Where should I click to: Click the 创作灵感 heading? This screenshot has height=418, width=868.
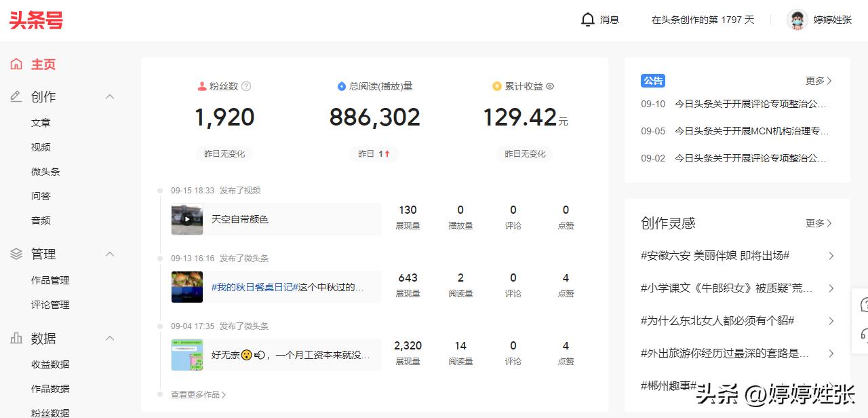click(668, 223)
